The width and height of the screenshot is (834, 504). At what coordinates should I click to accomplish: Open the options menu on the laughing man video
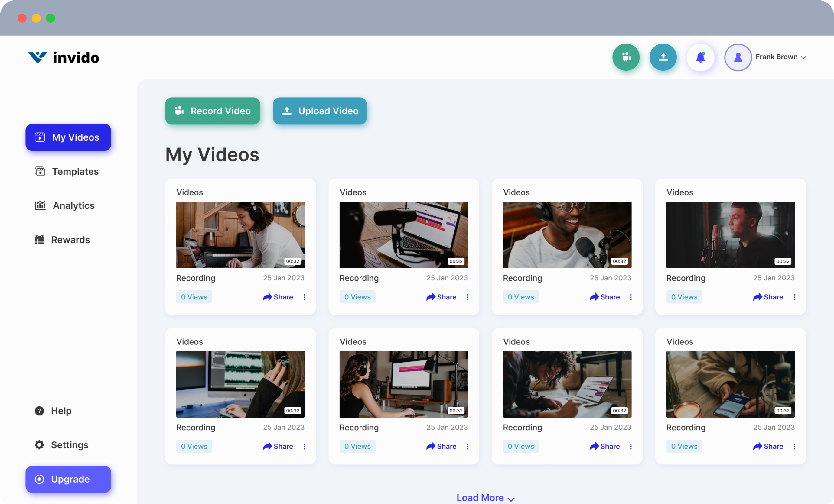[630, 297]
